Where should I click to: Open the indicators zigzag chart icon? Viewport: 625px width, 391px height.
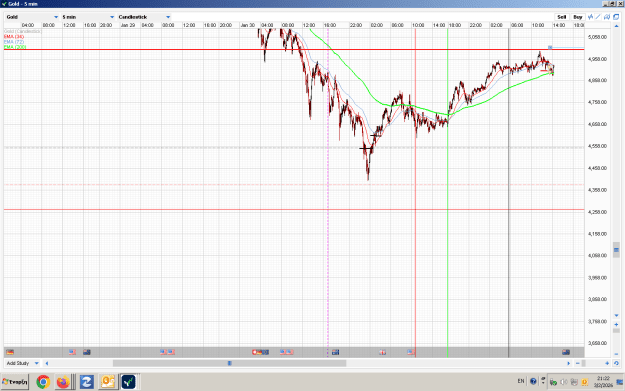click(x=590, y=17)
